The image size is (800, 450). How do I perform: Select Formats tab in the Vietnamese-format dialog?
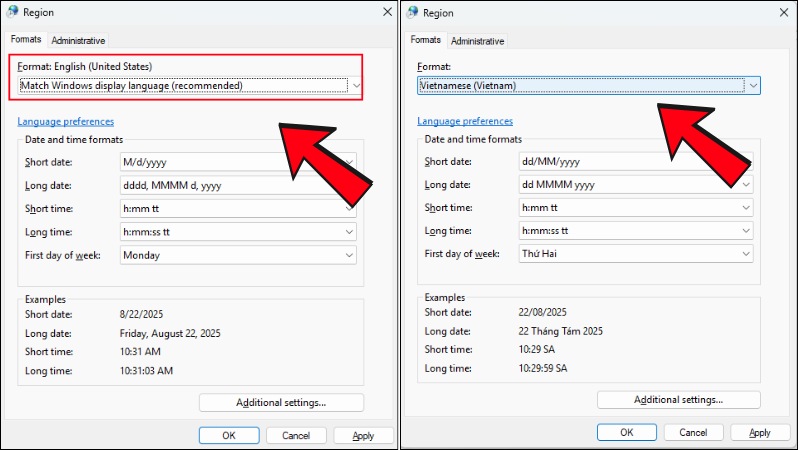pyautogui.click(x=425, y=40)
